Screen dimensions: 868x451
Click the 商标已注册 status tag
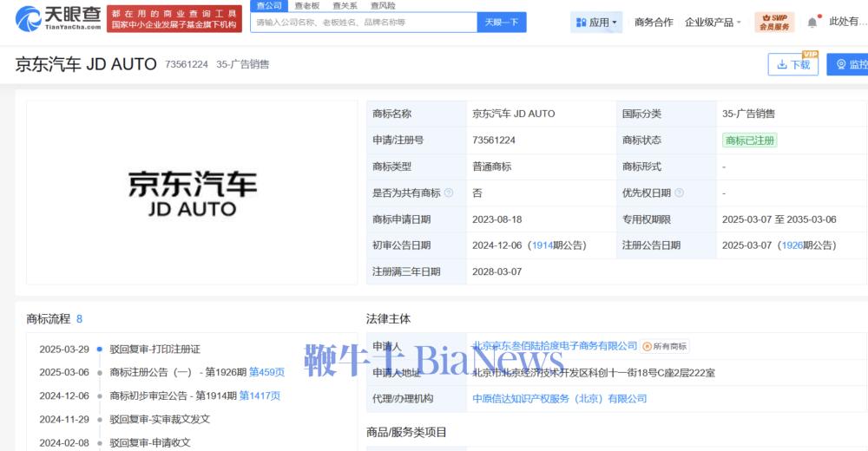click(x=749, y=140)
